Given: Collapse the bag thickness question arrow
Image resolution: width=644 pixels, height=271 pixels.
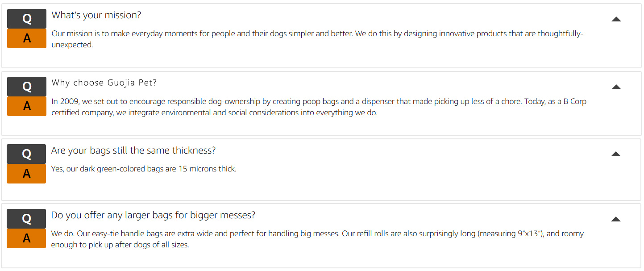Looking at the screenshot, I should (616, 154).
